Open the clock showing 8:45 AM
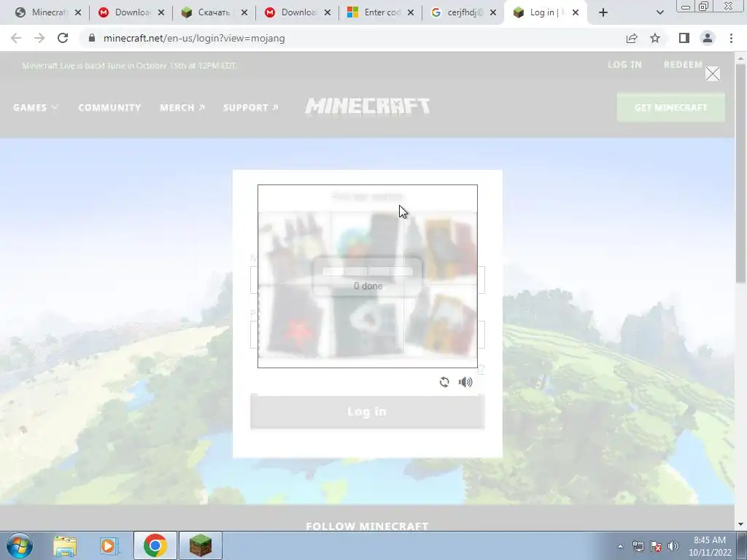This screenshot has width=747, height=560. (709, 546)
